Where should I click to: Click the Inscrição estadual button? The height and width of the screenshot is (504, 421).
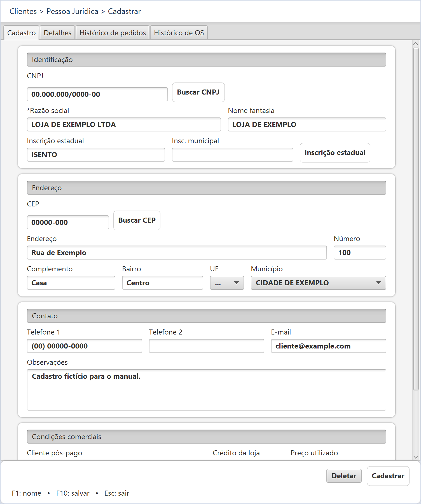tap(335, 153)
